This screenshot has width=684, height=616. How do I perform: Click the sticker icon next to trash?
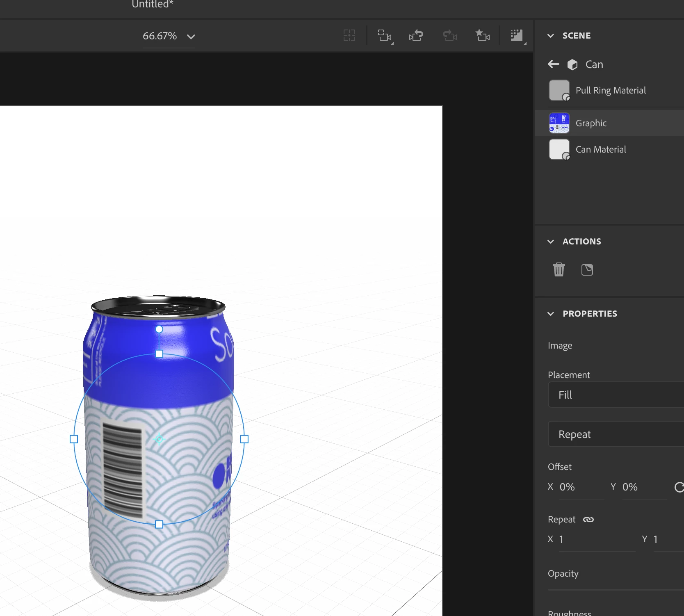click(587, 269)
